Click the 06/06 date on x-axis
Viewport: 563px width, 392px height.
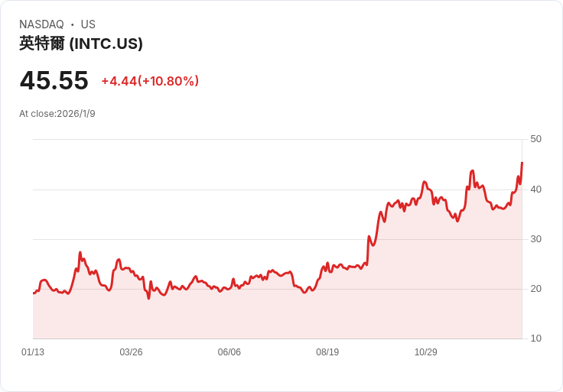tap(229, 352)
